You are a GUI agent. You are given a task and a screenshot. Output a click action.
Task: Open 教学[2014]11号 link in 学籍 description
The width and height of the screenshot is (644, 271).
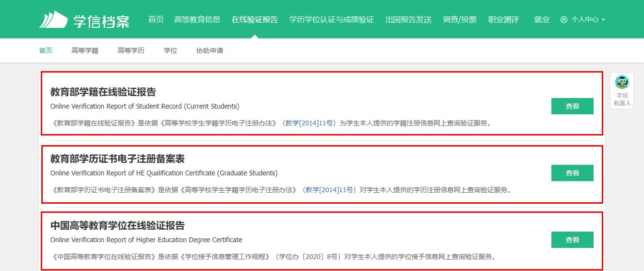point(309,123)
